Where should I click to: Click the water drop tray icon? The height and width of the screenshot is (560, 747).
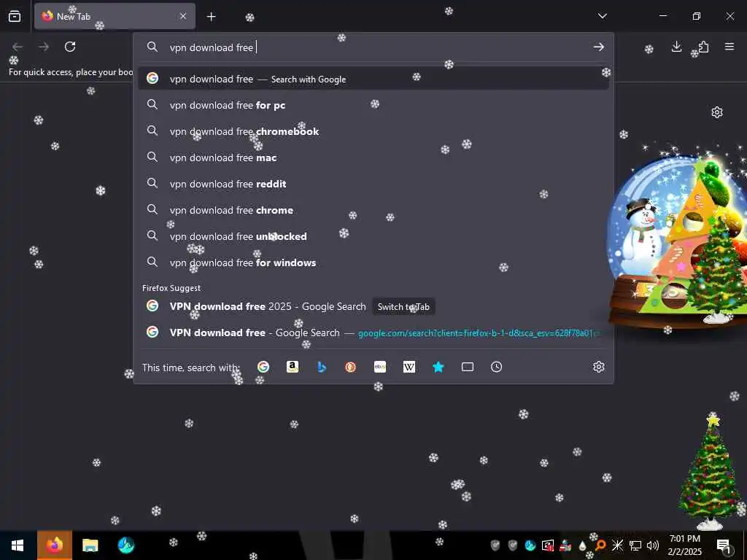coord(583,545)
